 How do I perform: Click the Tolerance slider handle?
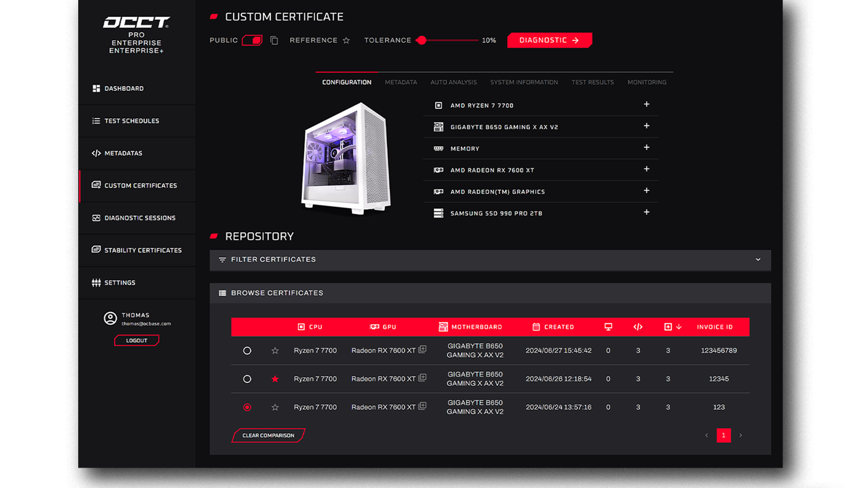pyautogui.click(x=421, y=40)
